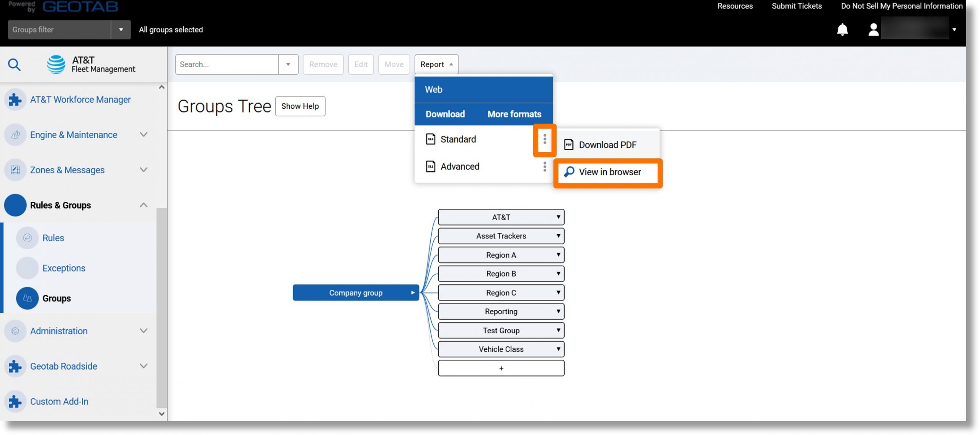
Task: Click the Rules & Groups icon
Action: [x=15, y=205]
